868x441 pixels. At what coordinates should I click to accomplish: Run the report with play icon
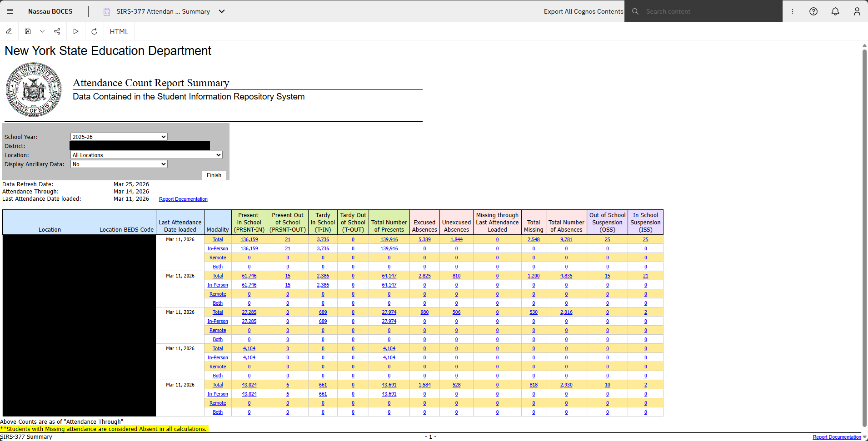tap(76, 31)
